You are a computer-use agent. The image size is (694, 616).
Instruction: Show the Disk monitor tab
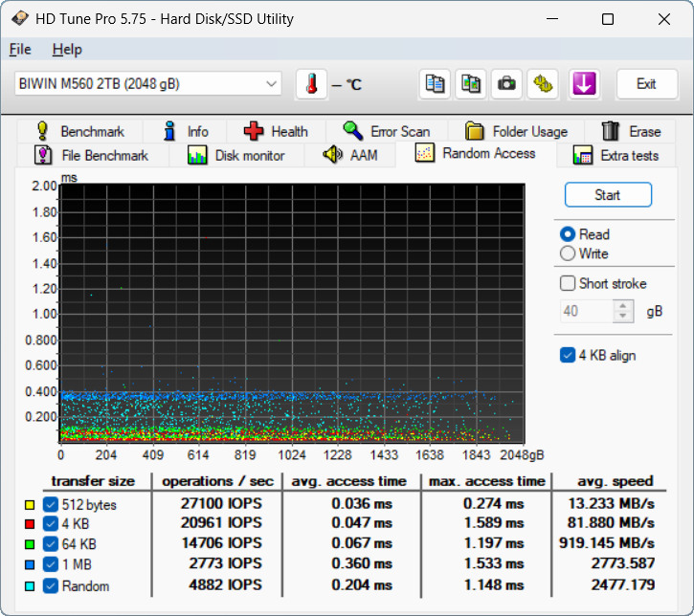[236, 155]
